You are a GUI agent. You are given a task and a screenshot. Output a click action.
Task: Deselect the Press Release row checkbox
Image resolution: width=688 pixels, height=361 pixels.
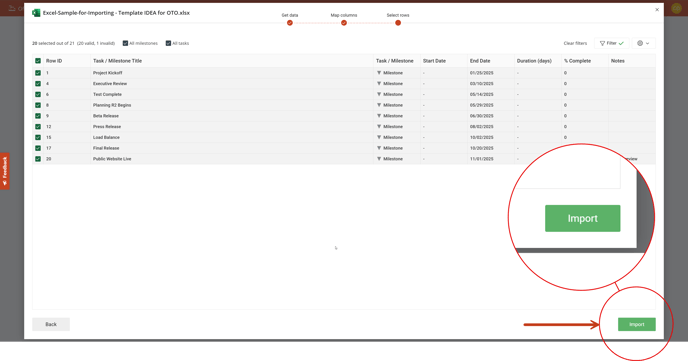point(38,126)
